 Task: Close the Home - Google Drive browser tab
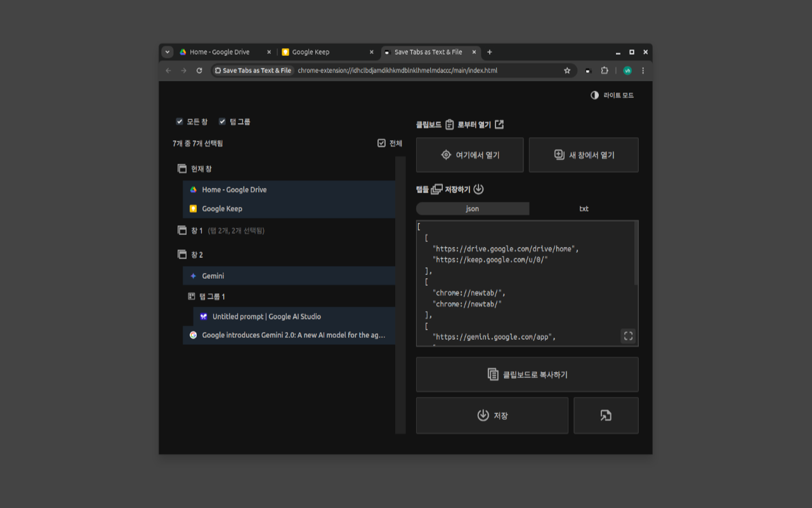click(x=269, y=52)
